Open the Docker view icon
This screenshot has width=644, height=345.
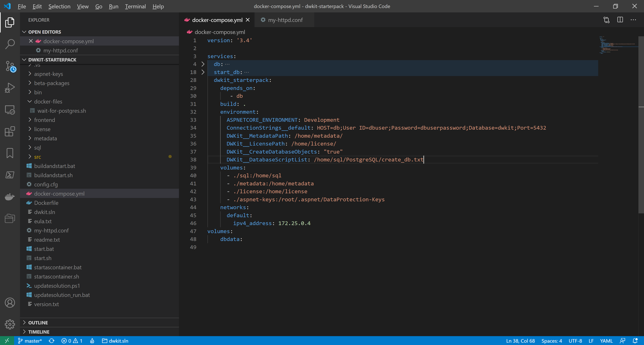click(x=10, y=197)
